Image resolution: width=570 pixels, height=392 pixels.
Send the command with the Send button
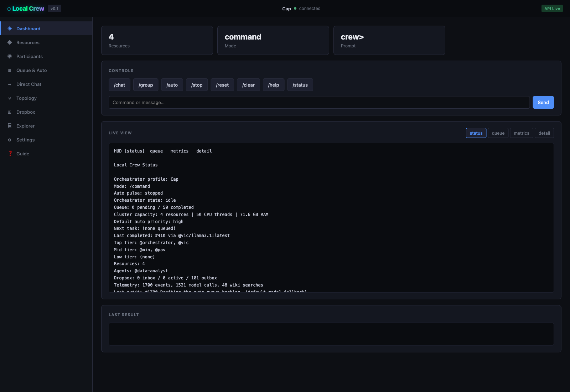(543, 102)
